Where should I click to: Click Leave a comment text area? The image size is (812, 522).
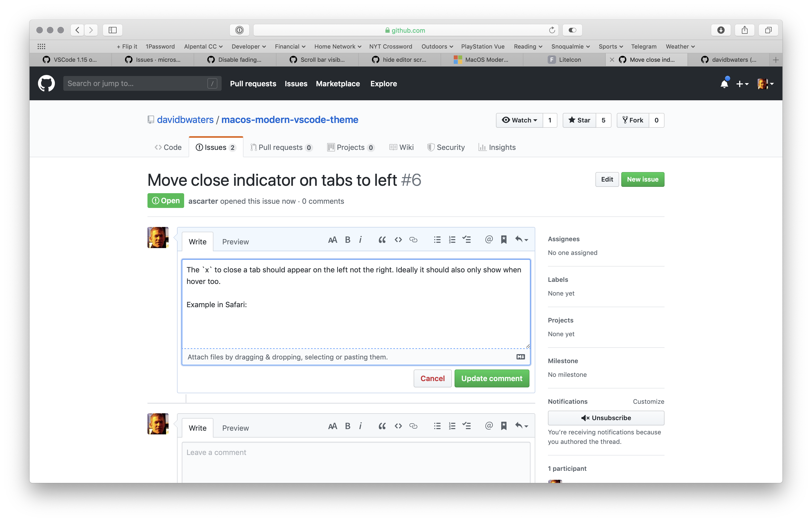[x=356, y=462]
